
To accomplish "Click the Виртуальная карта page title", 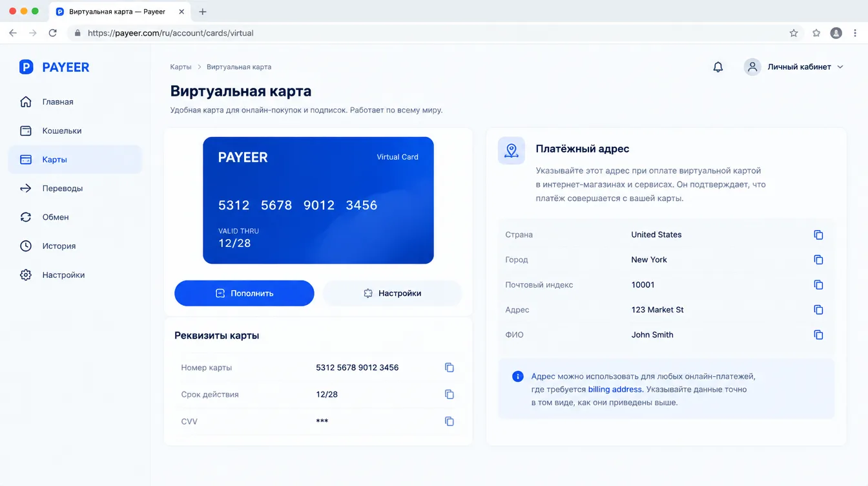I will click(x=241, y=91).
